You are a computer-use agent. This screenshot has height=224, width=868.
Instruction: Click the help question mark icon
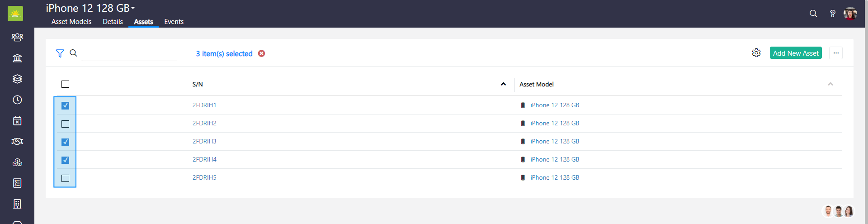(832, 14)
